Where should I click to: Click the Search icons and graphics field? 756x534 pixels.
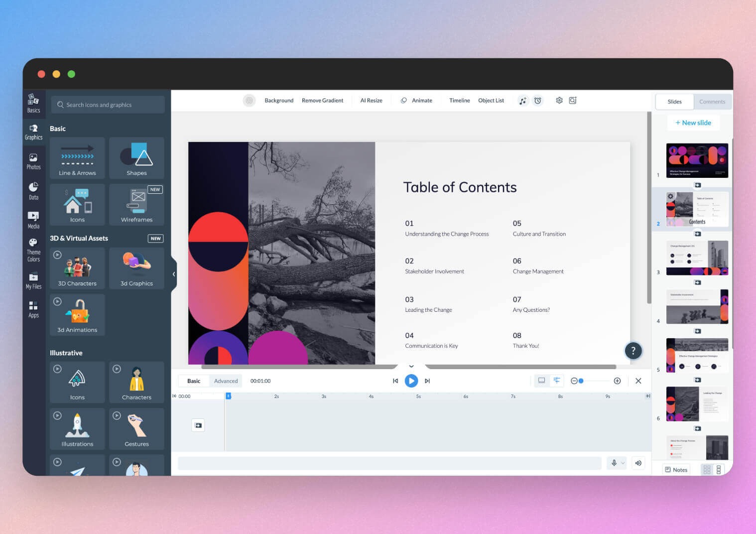tap(108, 105)
